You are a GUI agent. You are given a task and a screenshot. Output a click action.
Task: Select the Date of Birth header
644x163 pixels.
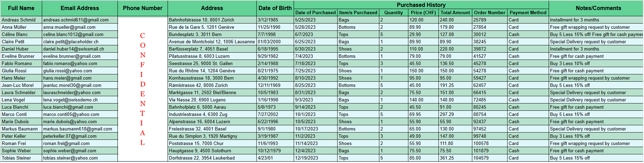coord(275,8)
